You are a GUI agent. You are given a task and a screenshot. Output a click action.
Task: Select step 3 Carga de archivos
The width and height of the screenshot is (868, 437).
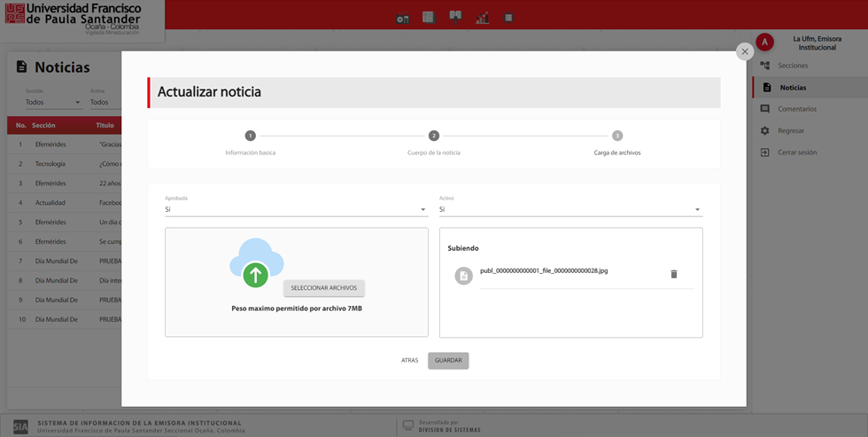(x=617, y=136)
